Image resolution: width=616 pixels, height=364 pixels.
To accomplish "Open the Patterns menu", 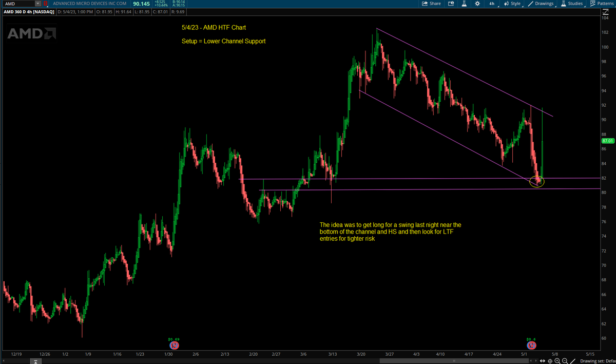I will pos(603,4).
